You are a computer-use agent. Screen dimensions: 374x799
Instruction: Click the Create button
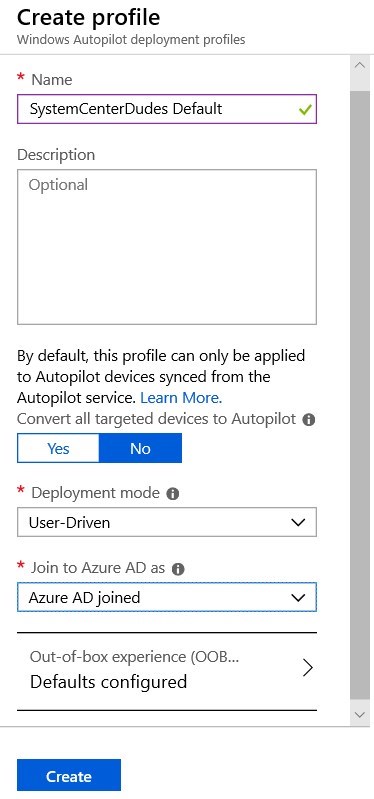69,776
